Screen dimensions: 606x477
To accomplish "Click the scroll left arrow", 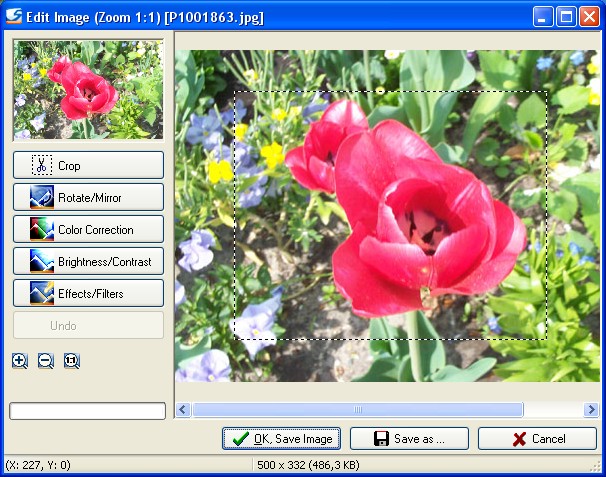I will [x=183, y=409].
